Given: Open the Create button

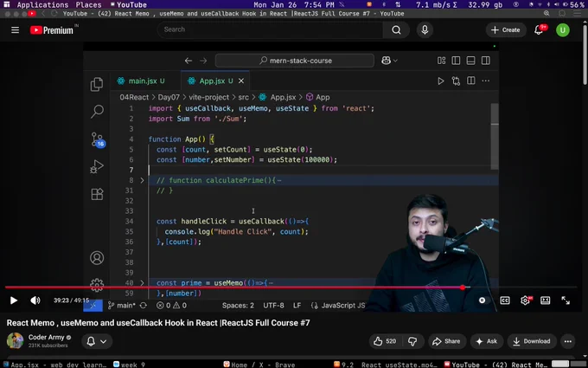Looking at the screenshot, I should point(506,29).
